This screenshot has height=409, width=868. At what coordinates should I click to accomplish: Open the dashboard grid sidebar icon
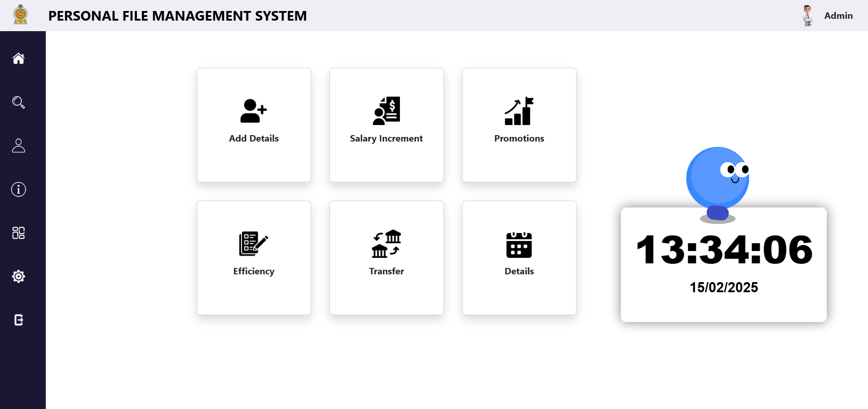pos(18,233)
